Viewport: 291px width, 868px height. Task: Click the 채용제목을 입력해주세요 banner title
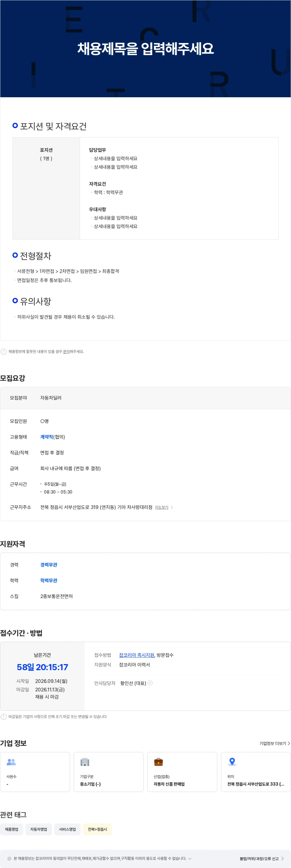pyautogui.click(x=145, y=48)
